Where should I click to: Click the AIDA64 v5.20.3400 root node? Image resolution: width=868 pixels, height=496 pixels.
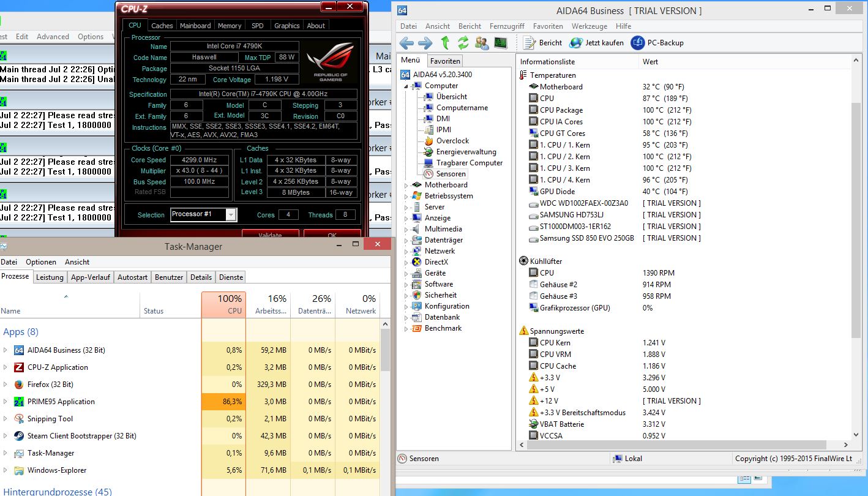click(x=443, y=75)
